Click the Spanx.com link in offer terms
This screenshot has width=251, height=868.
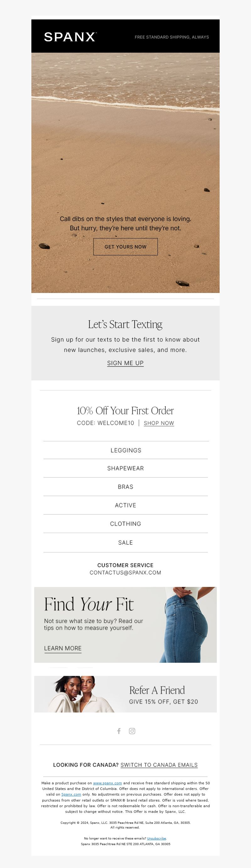coord(71,794)
